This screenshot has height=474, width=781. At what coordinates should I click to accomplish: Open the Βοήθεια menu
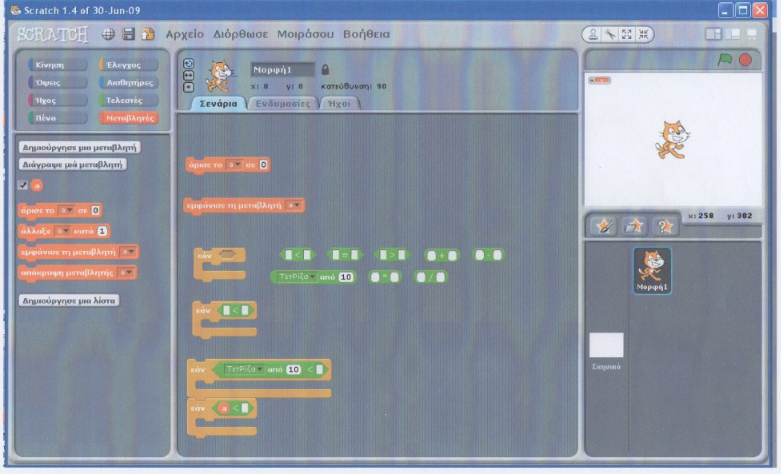pos(366,34)
